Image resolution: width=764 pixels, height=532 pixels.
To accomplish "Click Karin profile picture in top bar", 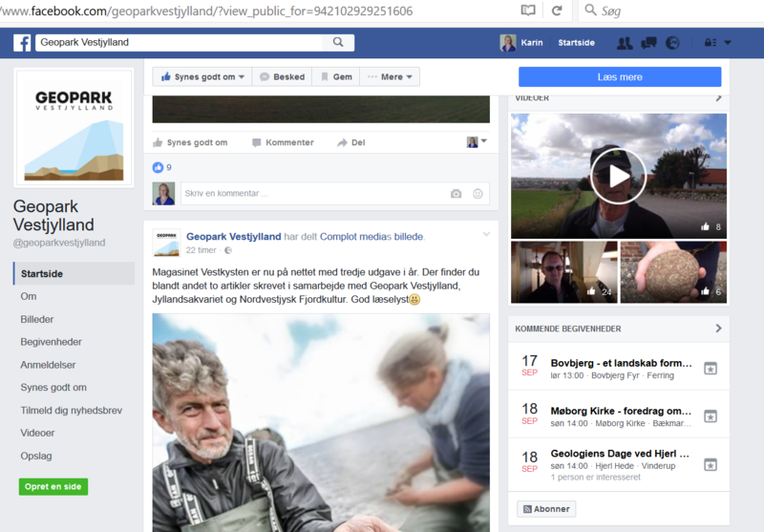I will pos(508,43).
